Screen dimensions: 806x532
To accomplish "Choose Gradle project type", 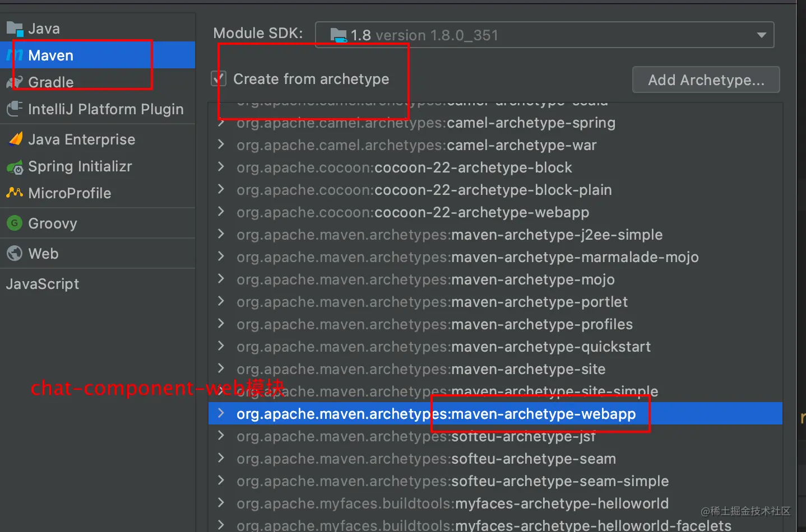I will (98, 82).
